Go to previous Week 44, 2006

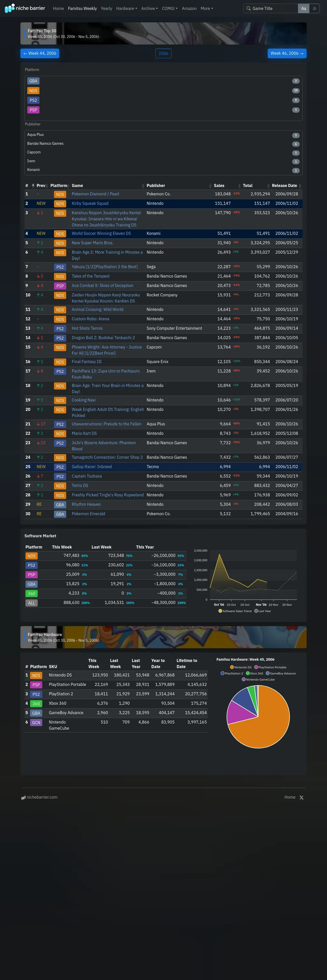click(x=39, y=54)
